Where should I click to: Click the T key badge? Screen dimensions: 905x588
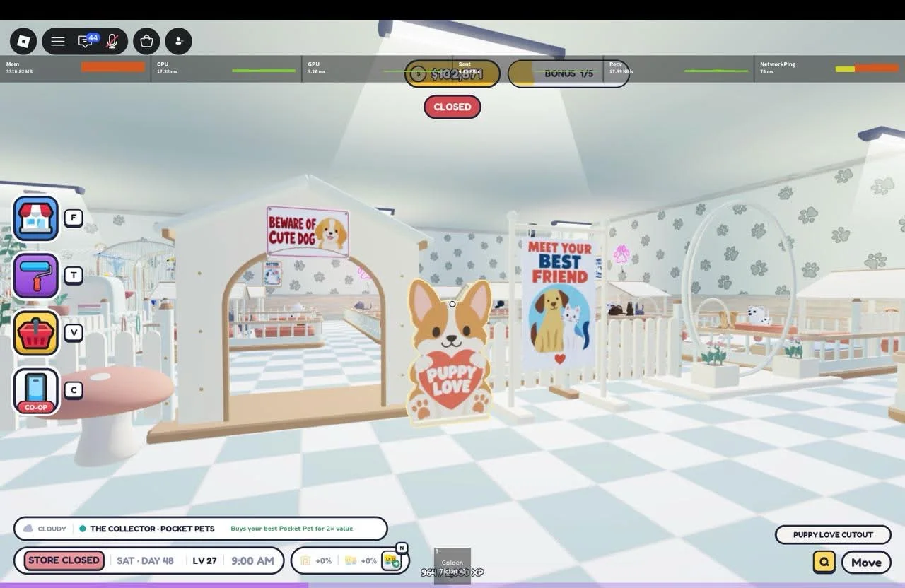74,275
